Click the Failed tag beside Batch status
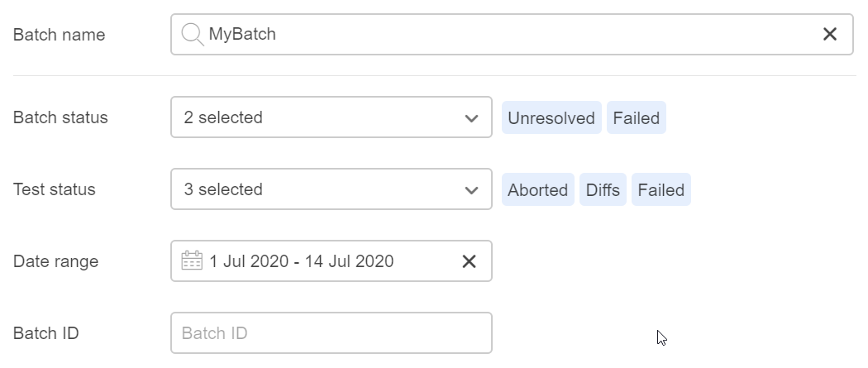 (637, 118)
